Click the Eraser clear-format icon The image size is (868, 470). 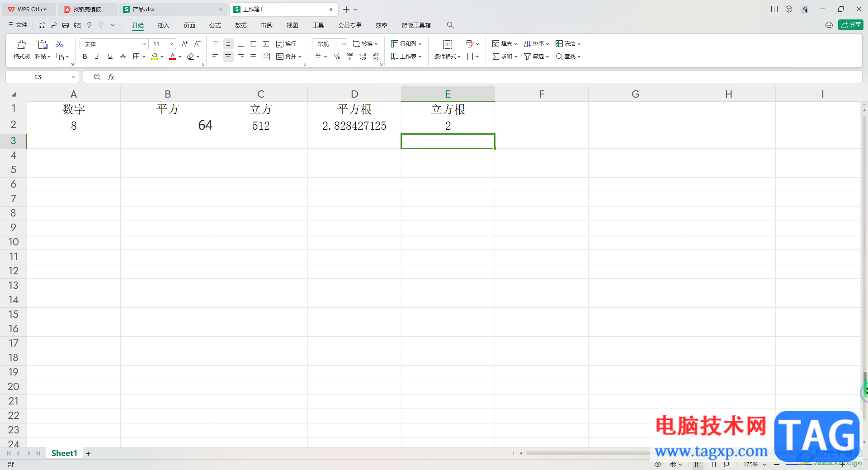(191, 56)
